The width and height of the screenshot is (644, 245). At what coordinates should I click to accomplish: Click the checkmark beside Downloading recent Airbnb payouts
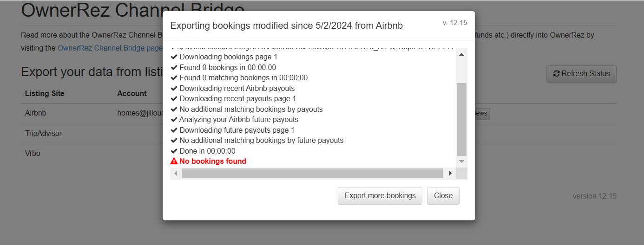click(x=174, y=88)
